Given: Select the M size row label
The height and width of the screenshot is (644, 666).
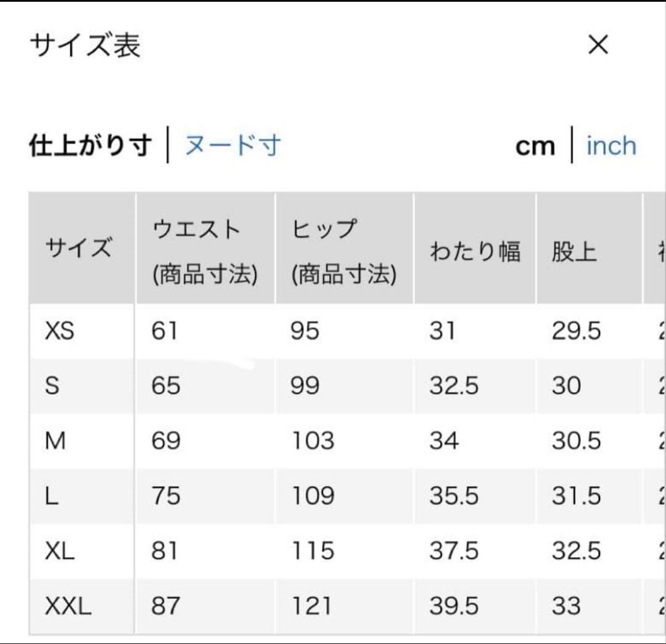Looking at the screenshot, I should pos(55,440).
